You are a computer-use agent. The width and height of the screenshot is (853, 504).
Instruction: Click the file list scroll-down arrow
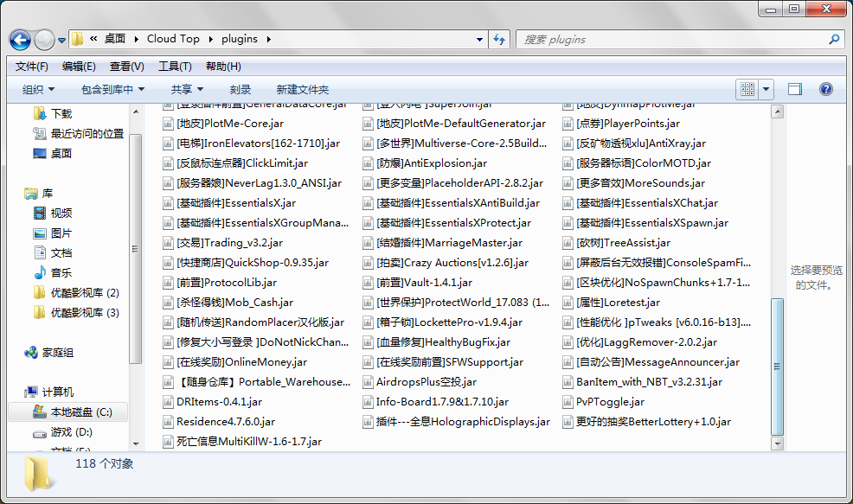point(778,443)
